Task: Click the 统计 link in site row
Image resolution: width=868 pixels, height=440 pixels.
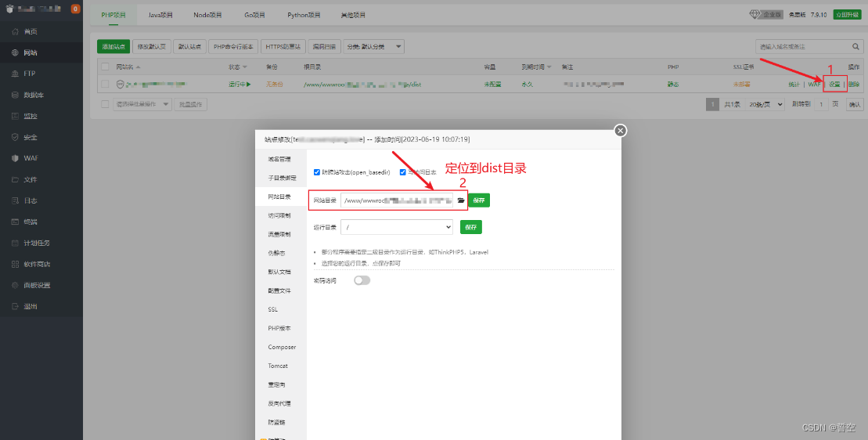Action: click(x=794, y=84)
